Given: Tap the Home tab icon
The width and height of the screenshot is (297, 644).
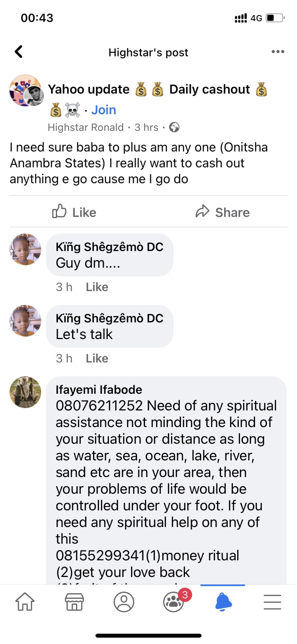Looking at the screenshot, I should [x=25, y=602].
